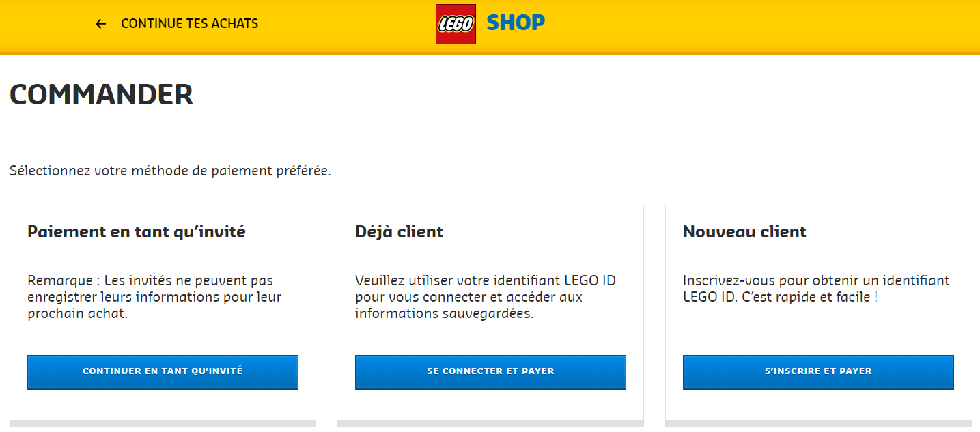This screenshot has width=980, height=432.
Task: Click gray footer strip of 'Nouveau client' card
Action: point(818,424)
